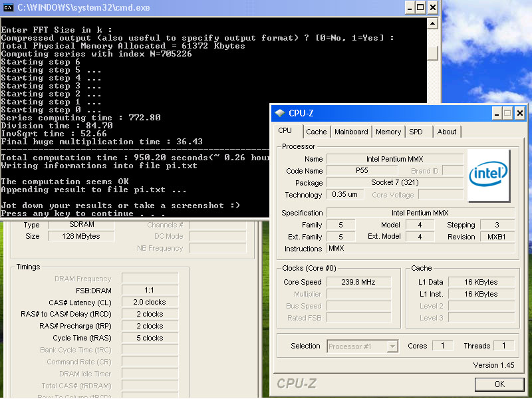532x399 pixels.
Task: Minimize the cmd.exe window
Action: click(410, 7)
